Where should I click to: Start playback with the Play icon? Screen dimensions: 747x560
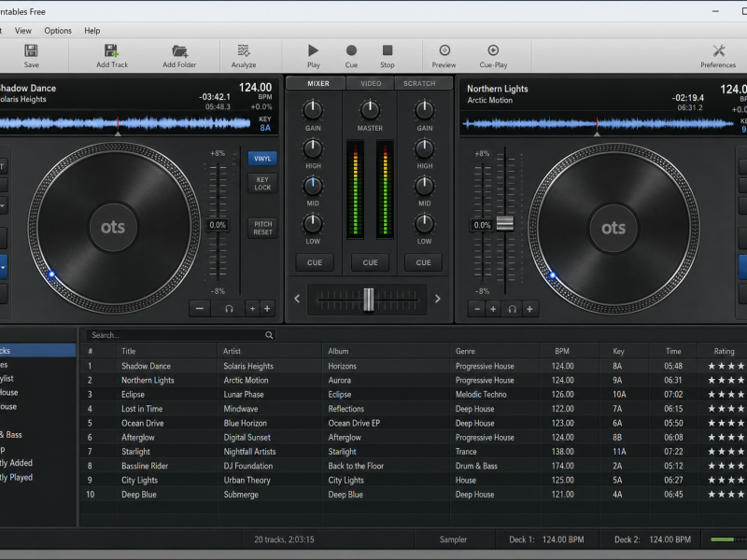(313, 50)
